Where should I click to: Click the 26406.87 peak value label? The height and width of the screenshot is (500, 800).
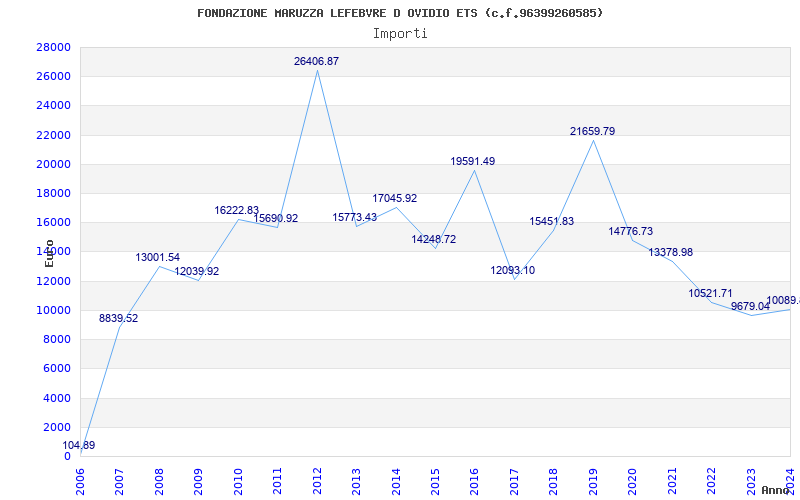click(316, 61)
